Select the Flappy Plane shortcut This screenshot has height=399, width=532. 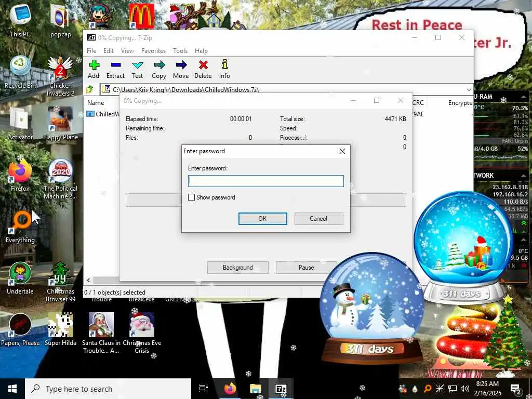(x=60, y=124)
